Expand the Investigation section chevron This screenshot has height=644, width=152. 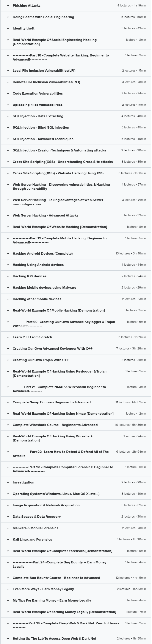point(8,482)
